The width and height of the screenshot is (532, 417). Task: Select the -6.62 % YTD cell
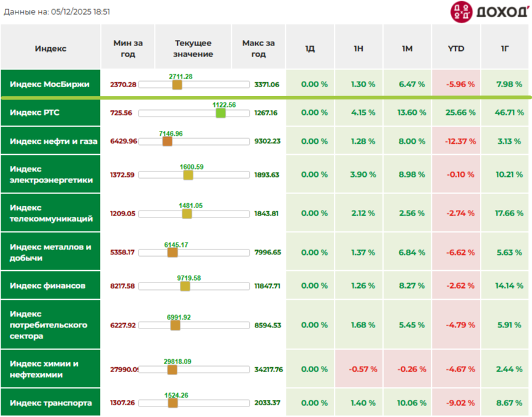click(x=456, y=252)
